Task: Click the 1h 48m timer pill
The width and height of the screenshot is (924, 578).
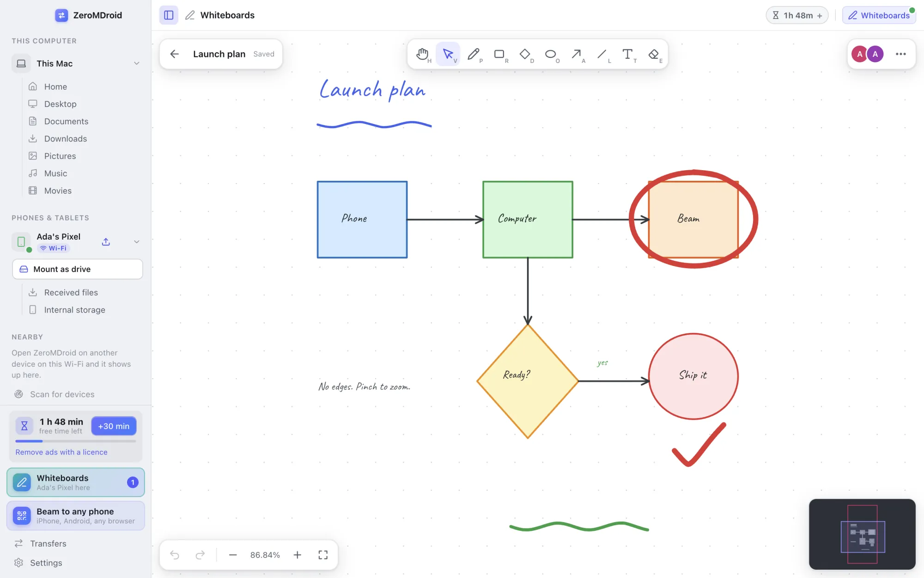Action: click(797, 15)
